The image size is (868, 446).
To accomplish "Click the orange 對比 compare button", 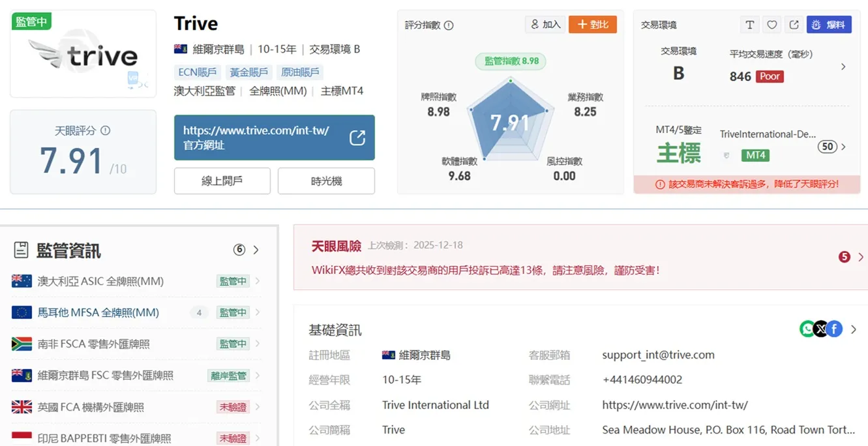I will point(593,24).
